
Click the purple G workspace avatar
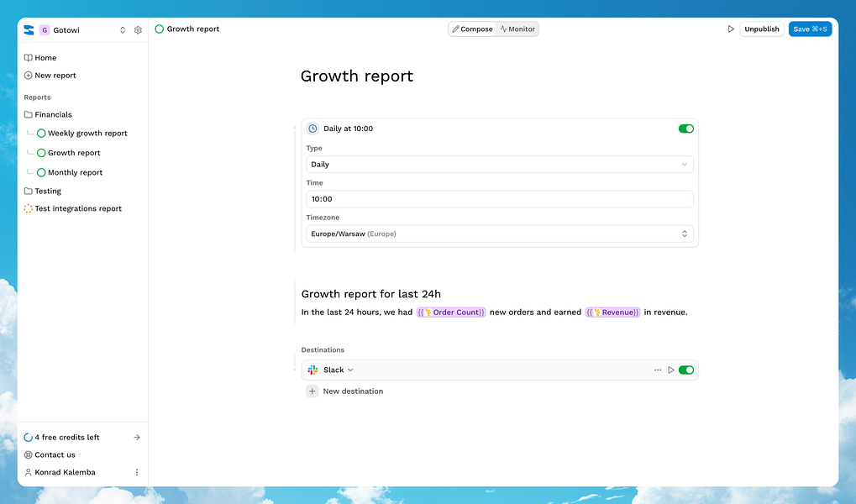click(45, 30)
